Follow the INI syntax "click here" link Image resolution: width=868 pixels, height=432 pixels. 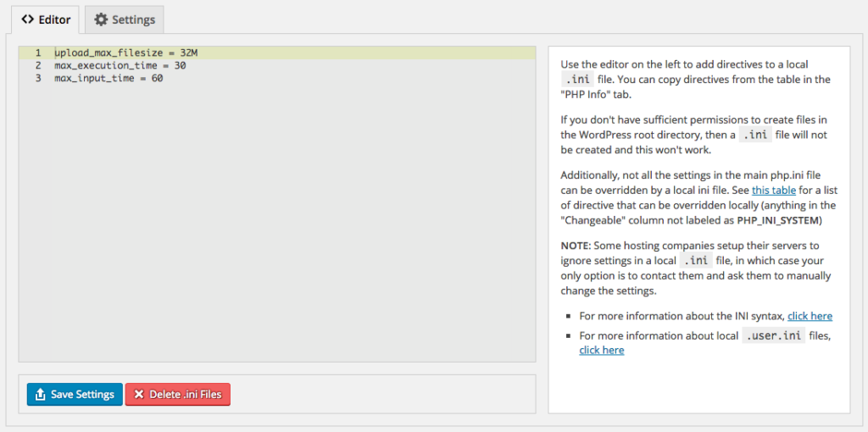(810, 316)
